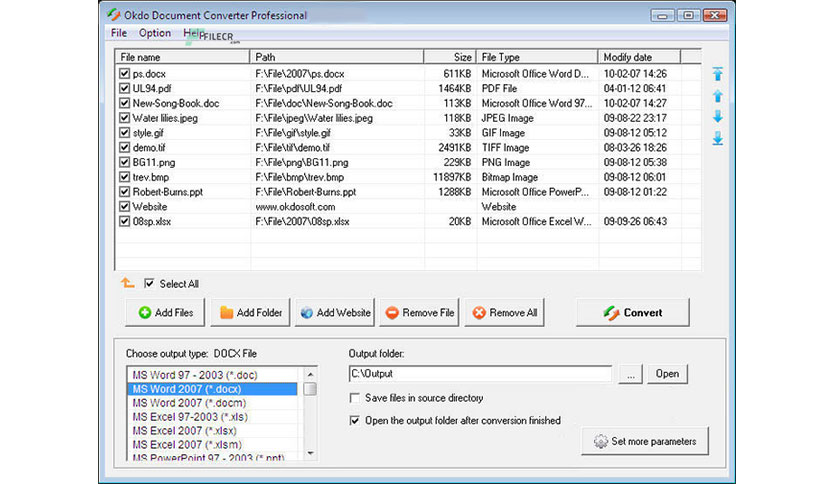Move selected file up one position
The width and height of the screenshot is (836, 484).
718,96
